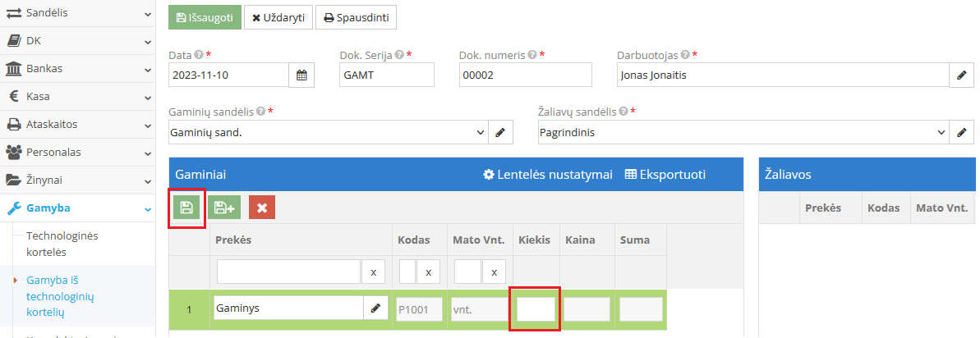Click the Kiekis quantity input field
Screen dimensions: 980x338
[536, 309]
